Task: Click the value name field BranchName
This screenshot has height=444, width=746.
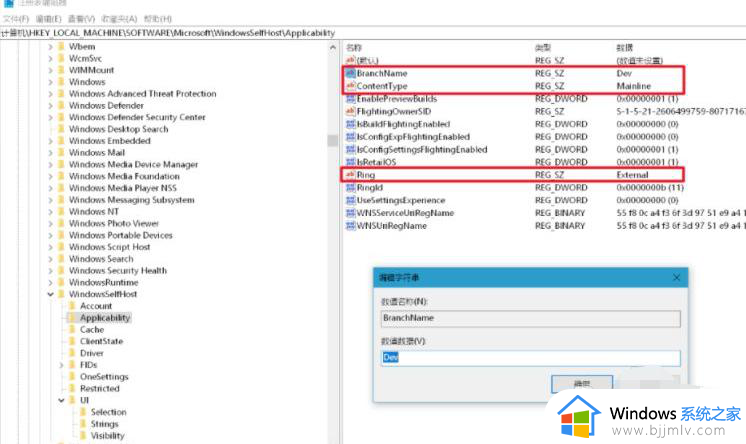Action: [x=530, y=318]
